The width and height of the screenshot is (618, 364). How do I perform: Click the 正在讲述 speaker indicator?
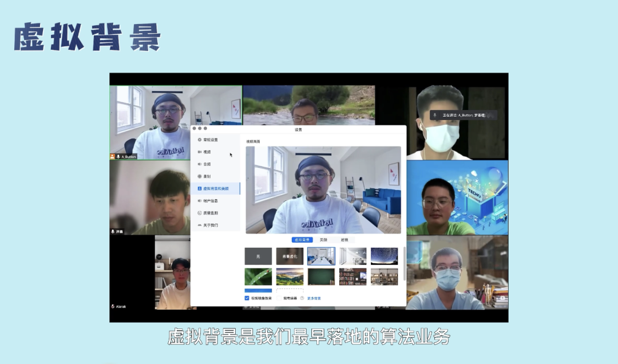463,115
